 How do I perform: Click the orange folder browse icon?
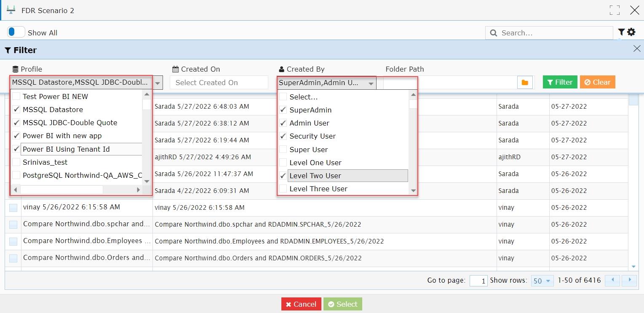pyautogui.click(x=525, y=83)
